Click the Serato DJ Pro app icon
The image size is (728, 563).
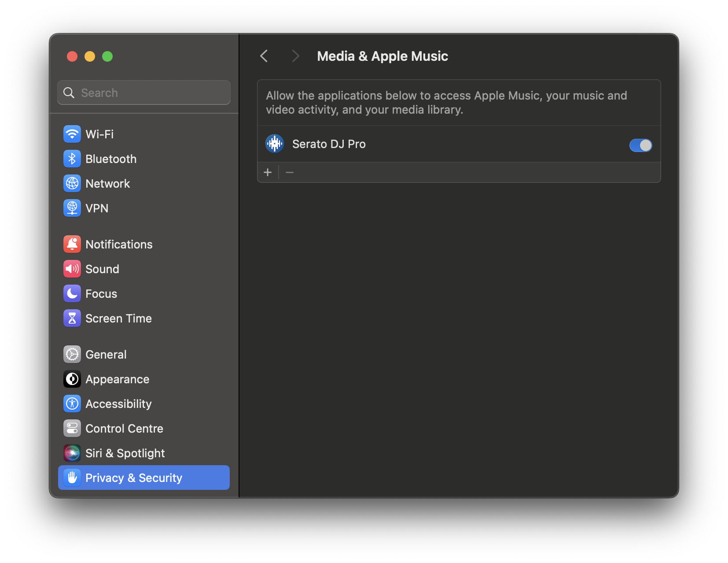click(275, 144)
